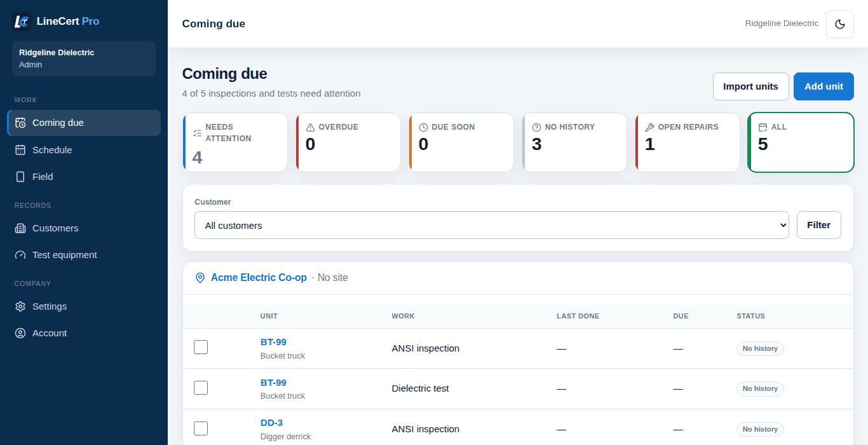This screenshot has height=445, width=868.
Task: Open the All customers dropdown
Action: coord(492,225)
